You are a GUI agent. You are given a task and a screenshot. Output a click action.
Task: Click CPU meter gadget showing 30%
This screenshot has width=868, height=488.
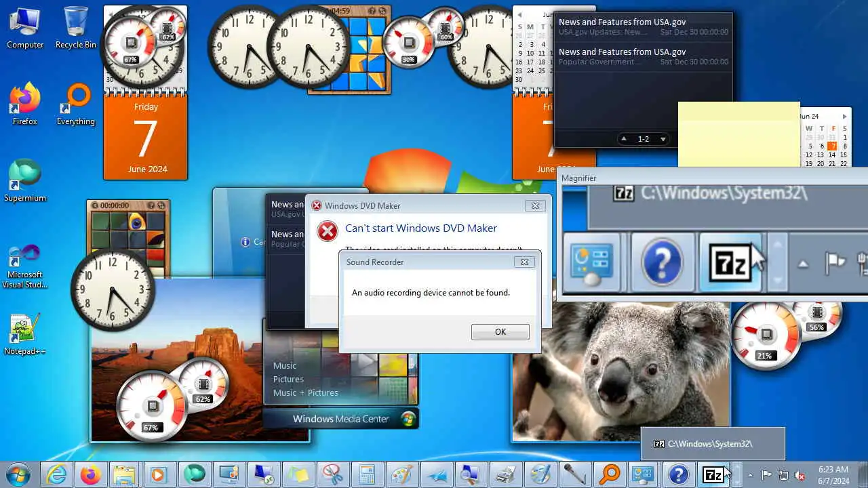(409, 43)
